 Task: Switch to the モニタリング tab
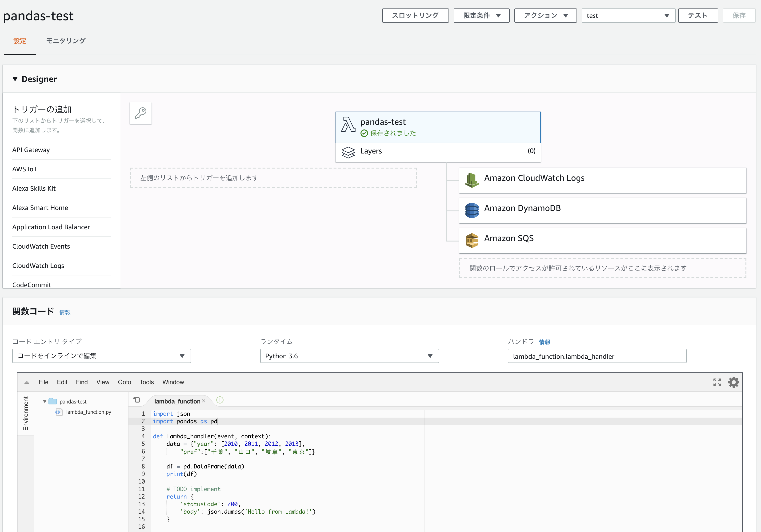pyautogui.click(x=65, y=40)
